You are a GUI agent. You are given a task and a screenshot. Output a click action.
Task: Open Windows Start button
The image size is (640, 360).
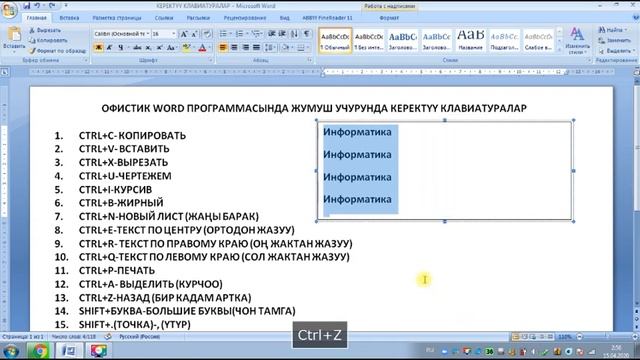[x=11, y=351]
